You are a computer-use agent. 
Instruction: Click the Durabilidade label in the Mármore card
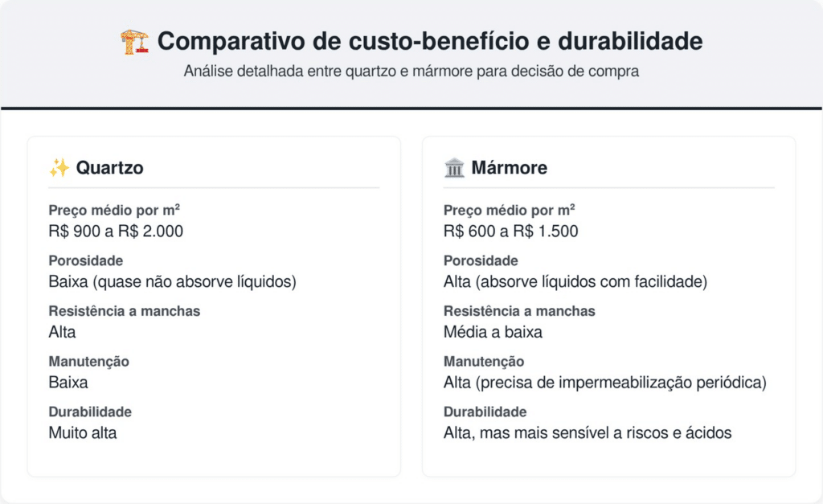[485, 412]
